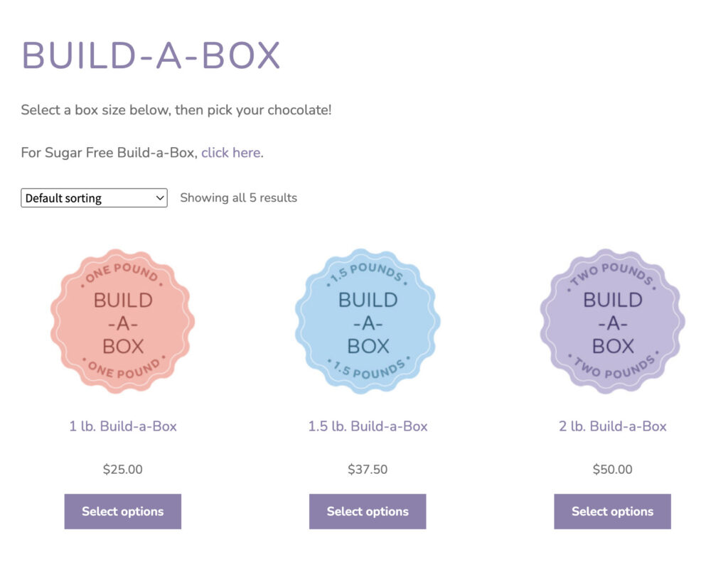Click the 'Showing all 5 results' text
The height and width of the screenshot is (579, 728).
click(x=238, y=198)
